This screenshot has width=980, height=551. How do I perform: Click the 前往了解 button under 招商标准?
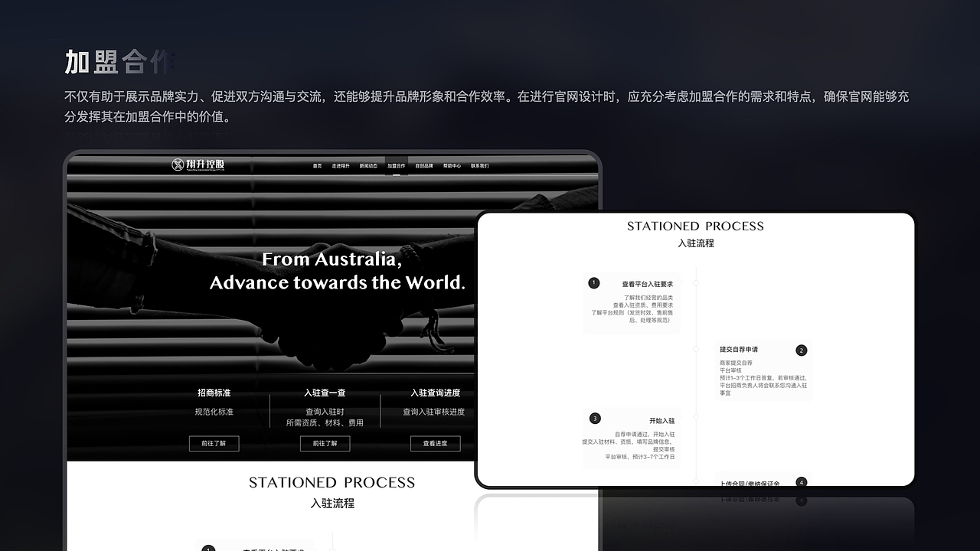coord(214,443)
